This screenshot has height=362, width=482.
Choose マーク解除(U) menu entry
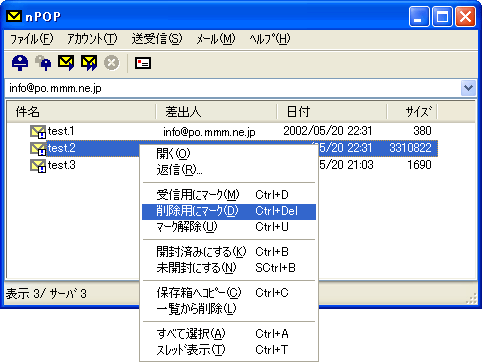[x=229, y=227]
